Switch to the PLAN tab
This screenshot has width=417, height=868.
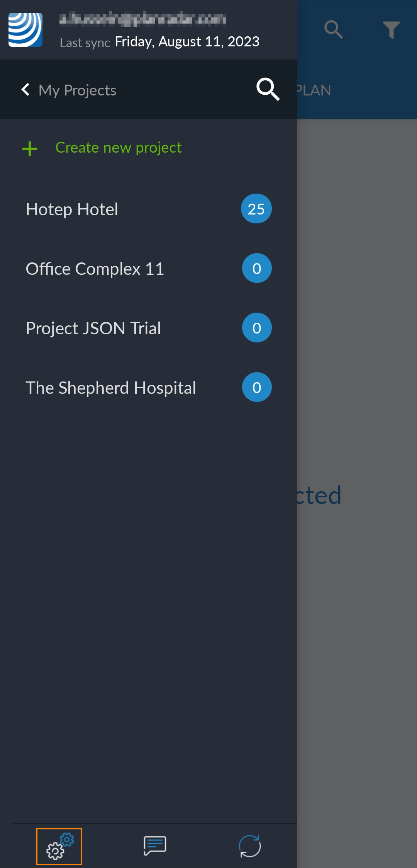point(314,90)
